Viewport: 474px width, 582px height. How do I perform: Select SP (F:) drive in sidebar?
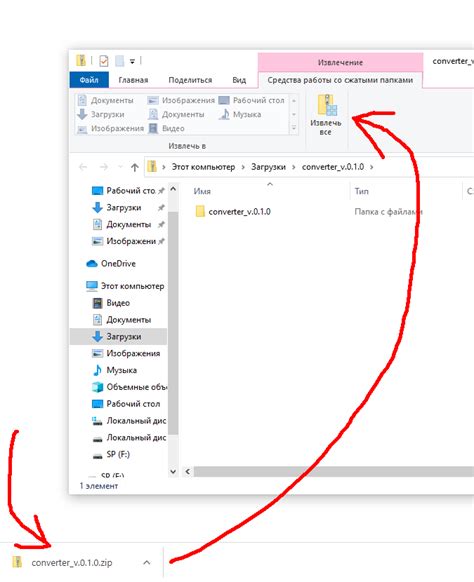coord(111,454)
